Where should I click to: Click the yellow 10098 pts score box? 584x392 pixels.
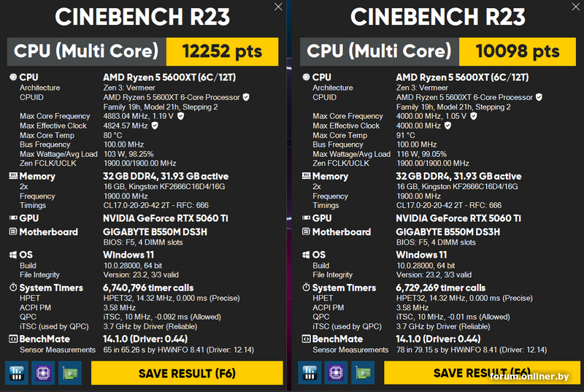click(x=515, y=52)
